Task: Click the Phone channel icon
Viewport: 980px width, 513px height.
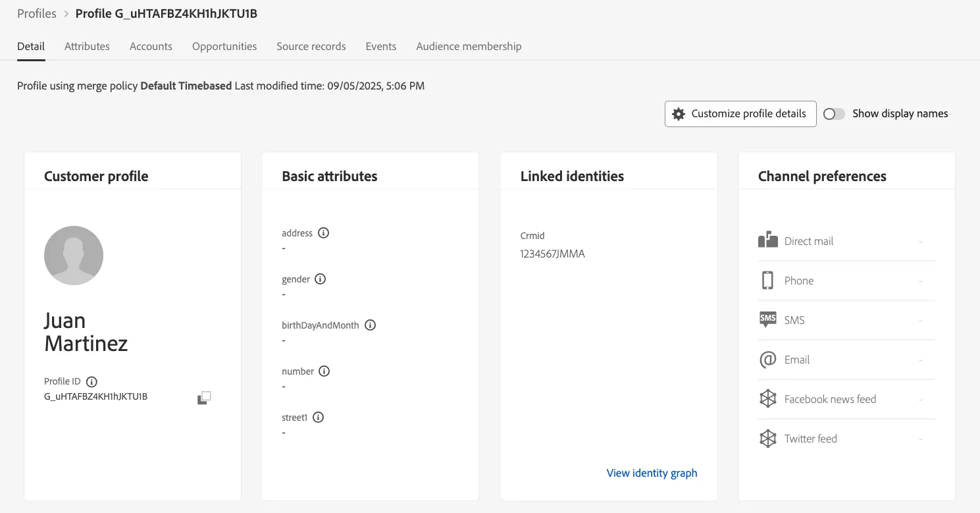Action: tap(767, 281)
